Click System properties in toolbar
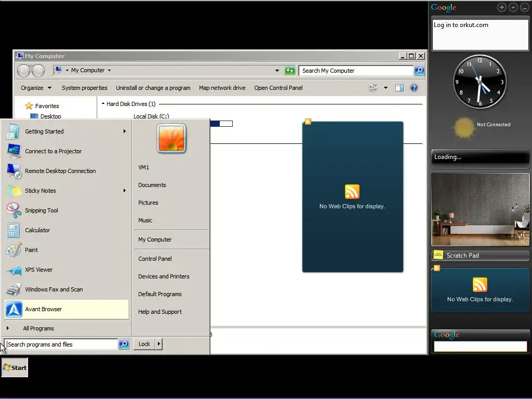Image resolution: width=532 pixels, height=399 pixels. tap(85, 88)
